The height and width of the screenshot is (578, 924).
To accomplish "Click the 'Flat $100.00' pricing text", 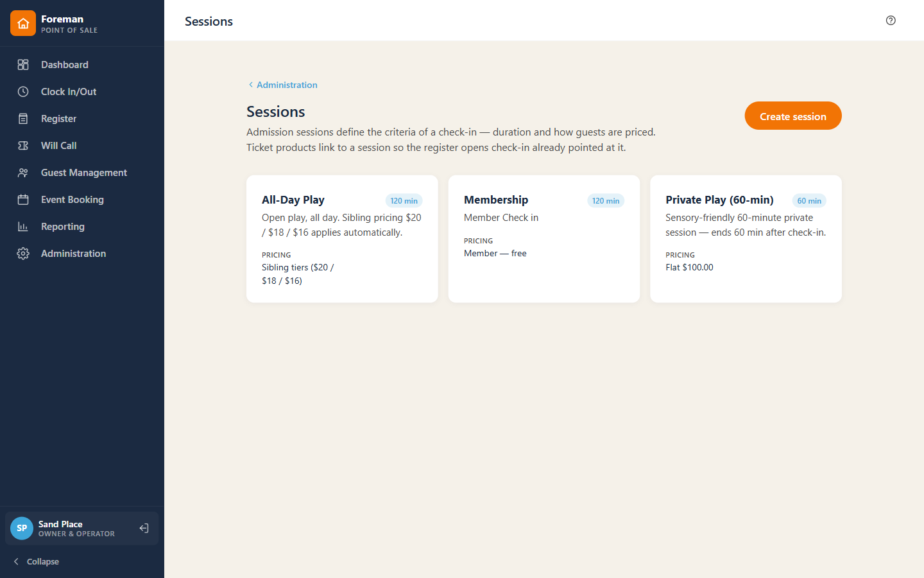I will (x=689, y=267).
